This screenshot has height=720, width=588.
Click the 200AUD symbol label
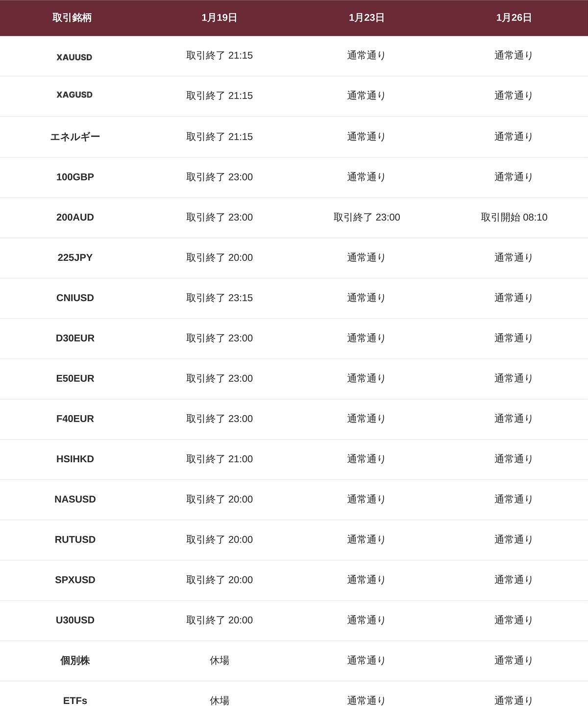(75, 217)
